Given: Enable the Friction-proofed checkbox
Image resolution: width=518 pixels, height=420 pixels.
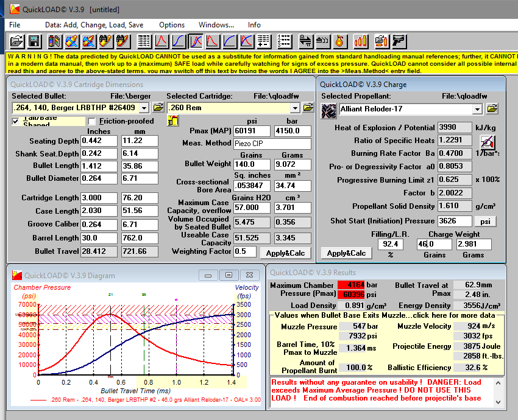Looking at the screenshot, I should pos(92,121).
